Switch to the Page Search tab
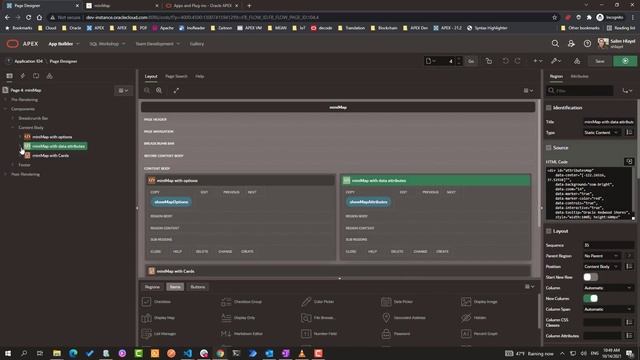Screen dimensions: 640x360 (176, 76)
